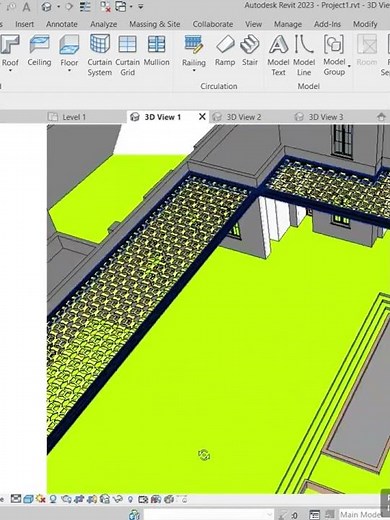Select the Floor tool
Screen dimensions: 390x520
click(x=69, y=50)
